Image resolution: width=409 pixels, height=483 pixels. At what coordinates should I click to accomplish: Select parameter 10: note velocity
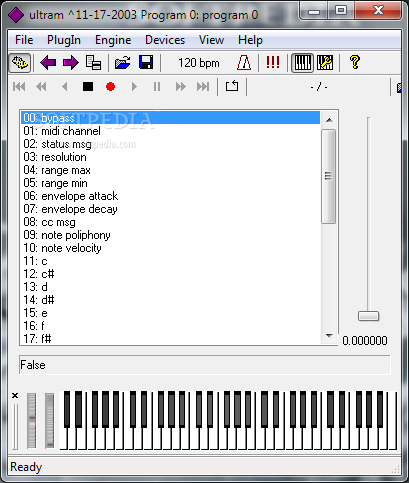click(170, 248)
